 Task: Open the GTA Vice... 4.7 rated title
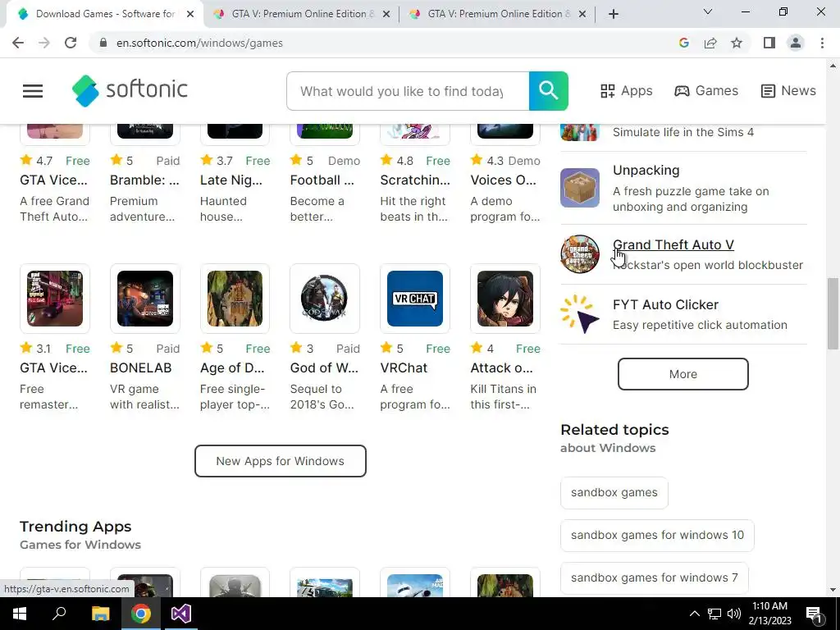pos(53,180)
